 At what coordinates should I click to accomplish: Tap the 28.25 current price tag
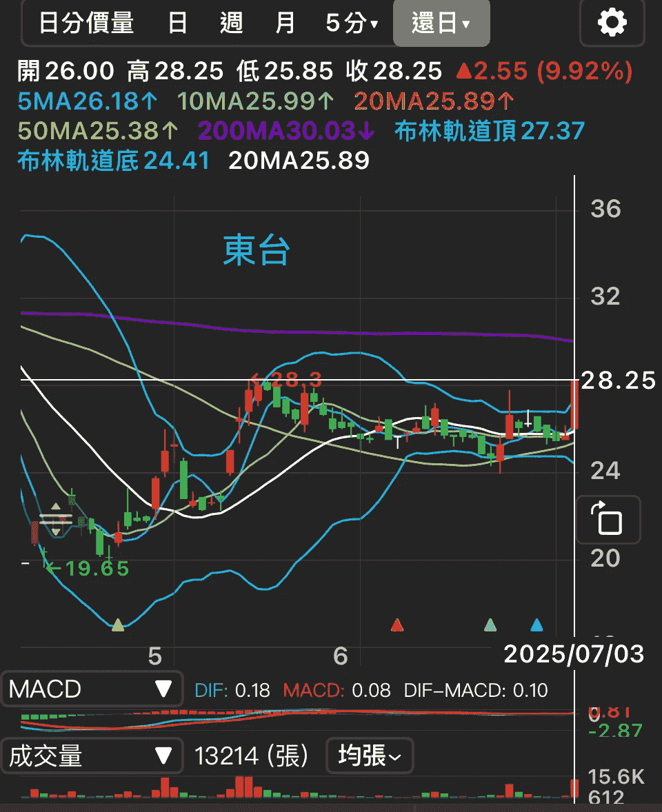[619, 380]
